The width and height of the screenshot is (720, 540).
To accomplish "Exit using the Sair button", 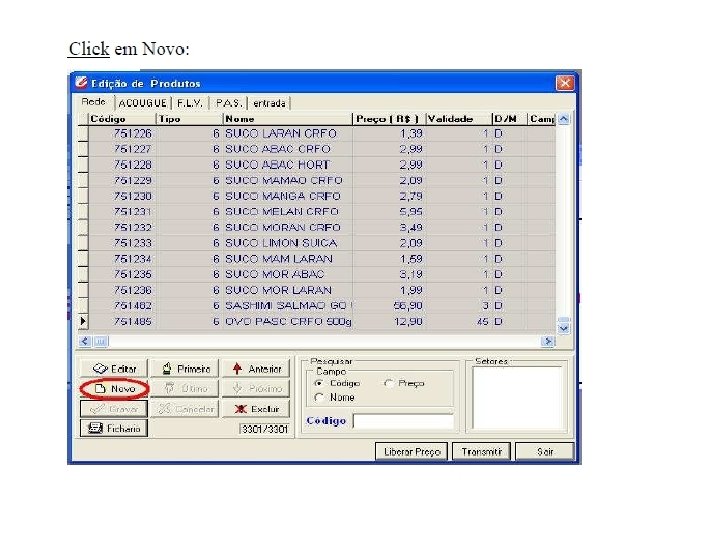I will [545, 452].
